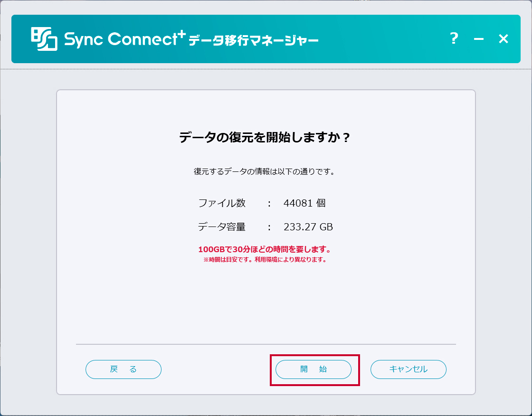Image resolution: width=532 pixels, height=416 pixels.
Task: Minimize the Sync Connect+ window
Action: (x=479, y=39)
